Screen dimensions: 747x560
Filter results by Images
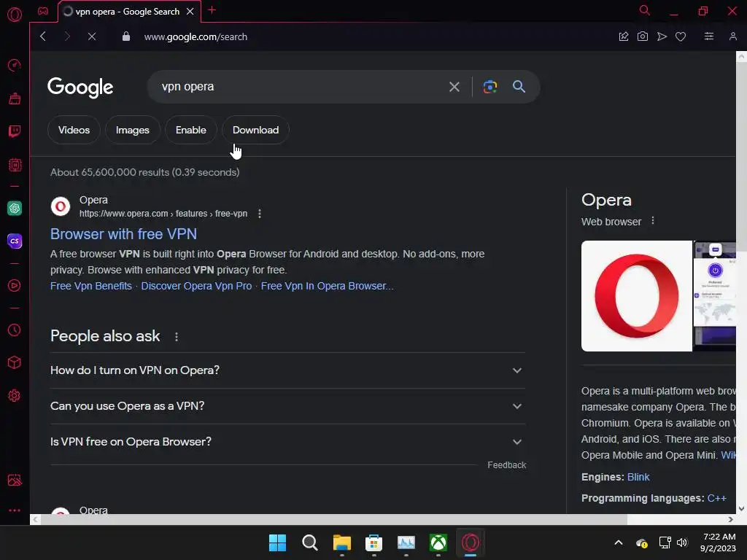tap(133, 130)
